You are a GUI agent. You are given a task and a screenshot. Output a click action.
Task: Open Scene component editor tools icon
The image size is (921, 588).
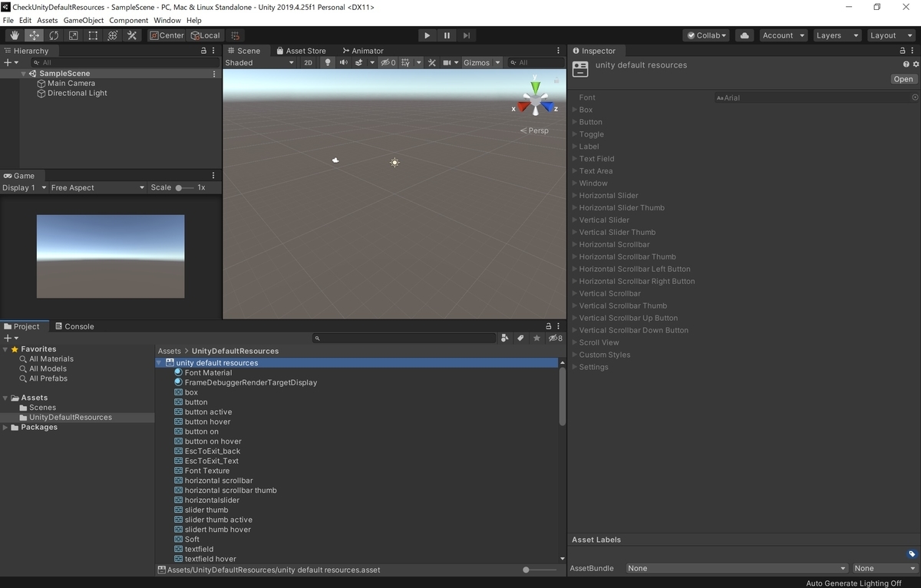pyautogui.click(x=432, y=63)
